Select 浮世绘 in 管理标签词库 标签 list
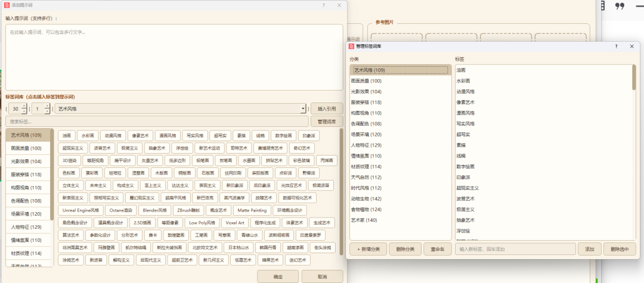 point(543,231)
